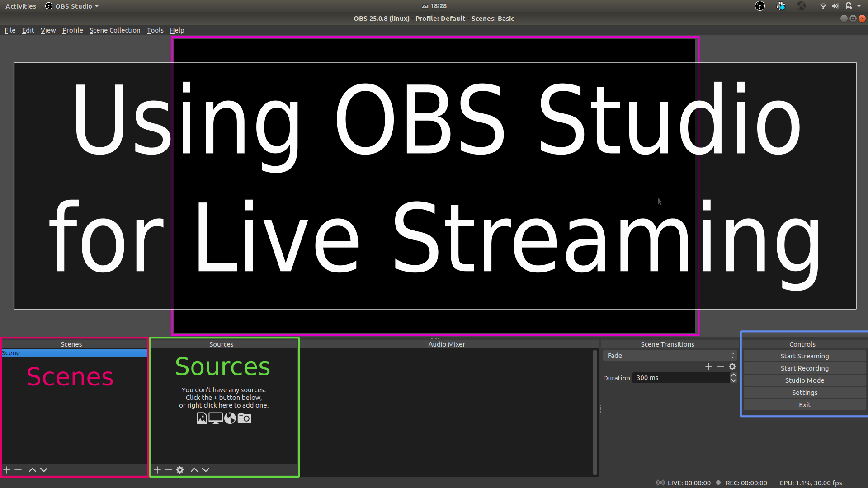Click CPU: 1.1%, 30.00 fps status text
Viewport: 868px width, 488px height.
coord(811,483)
